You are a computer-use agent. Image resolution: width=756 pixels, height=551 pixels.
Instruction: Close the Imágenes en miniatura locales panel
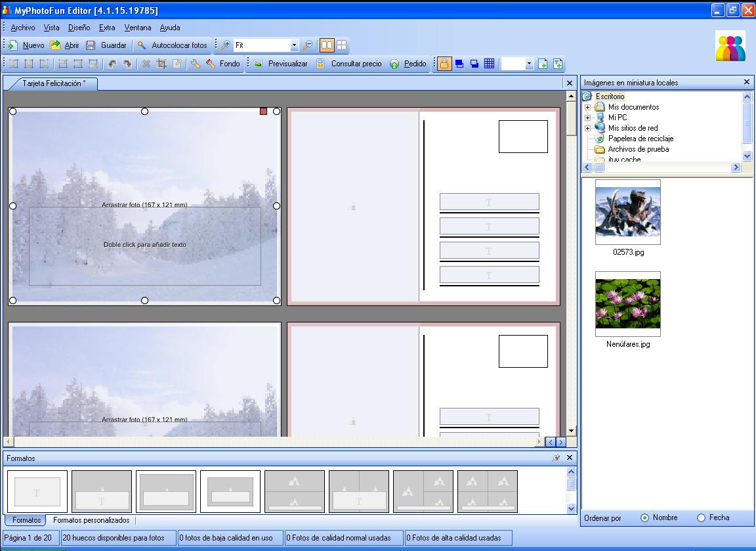pyautogui.click(x=747, y=82)
